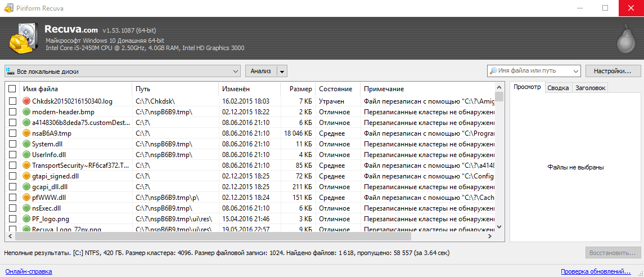Check the gtapi_signed.dll checkbox
This screenshot has height=277, width=644.
click(12, 176)
